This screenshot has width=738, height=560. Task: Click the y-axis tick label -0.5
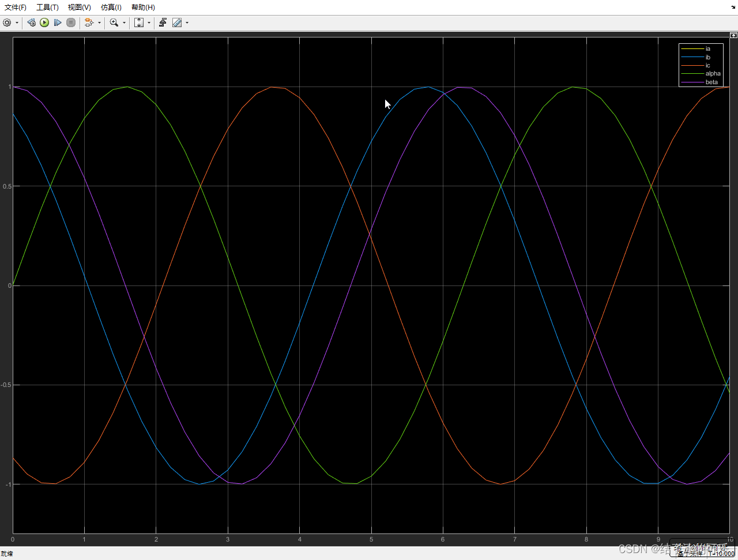[x=6, y=385]
